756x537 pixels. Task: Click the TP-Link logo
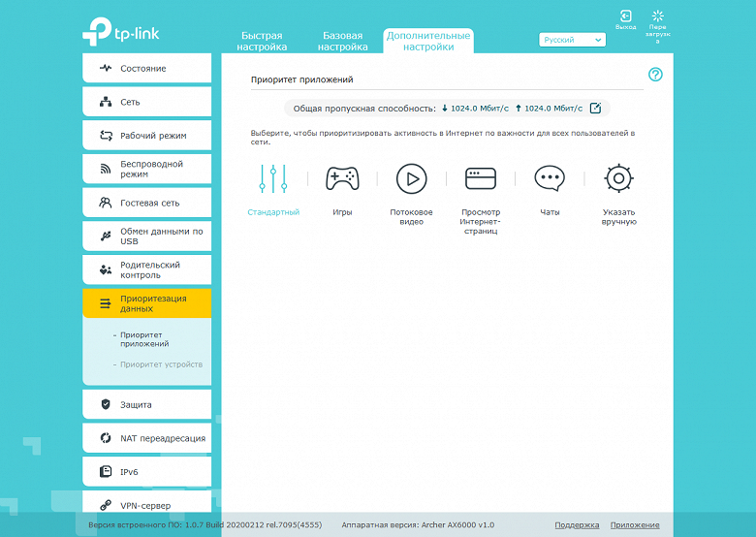120,31
